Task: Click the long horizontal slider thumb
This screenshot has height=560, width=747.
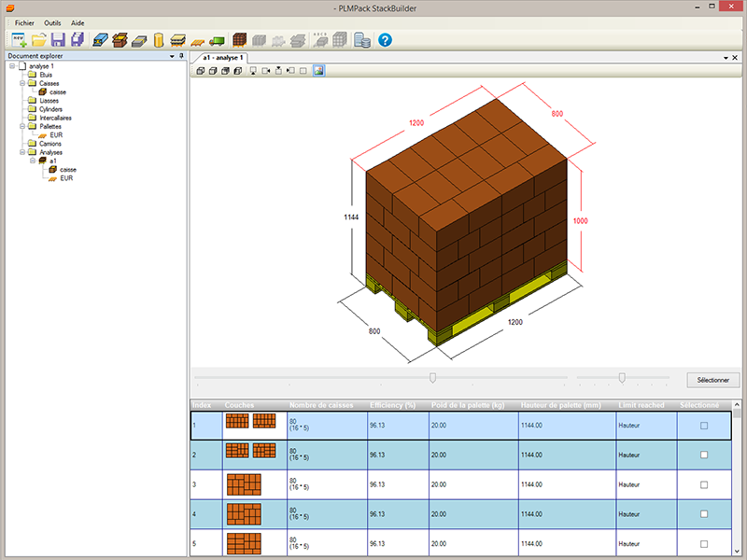Action: click(x=432, y=378)
